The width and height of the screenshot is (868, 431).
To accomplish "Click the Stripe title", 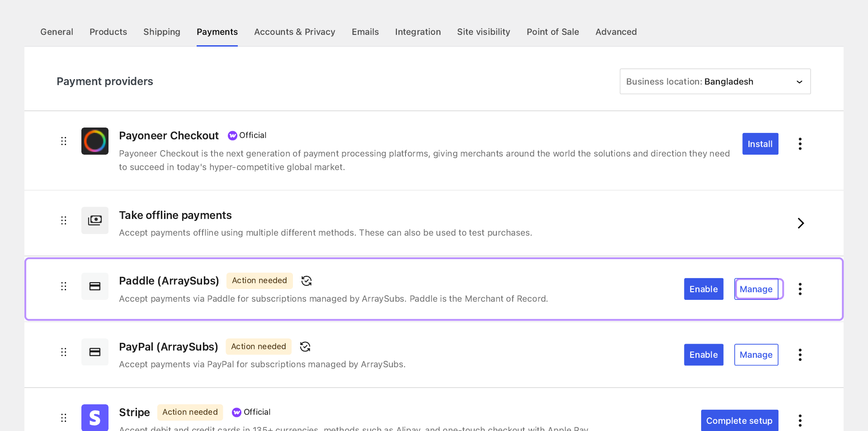I will tap(134, 412).
